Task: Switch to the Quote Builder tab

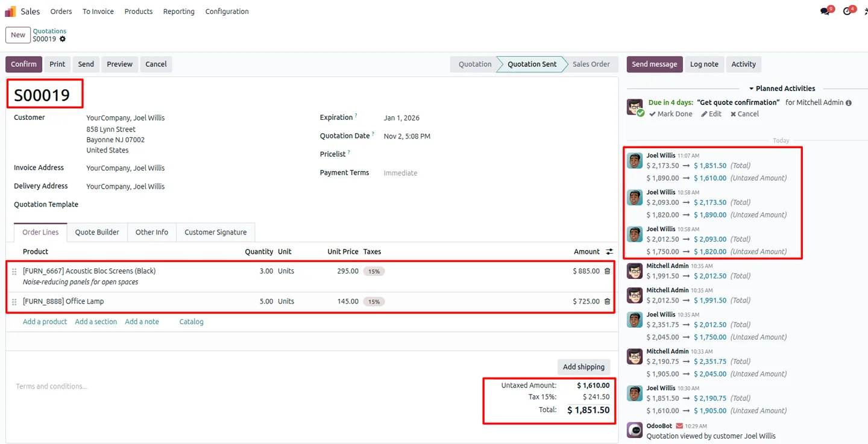Action: click(x=97, y=233)
